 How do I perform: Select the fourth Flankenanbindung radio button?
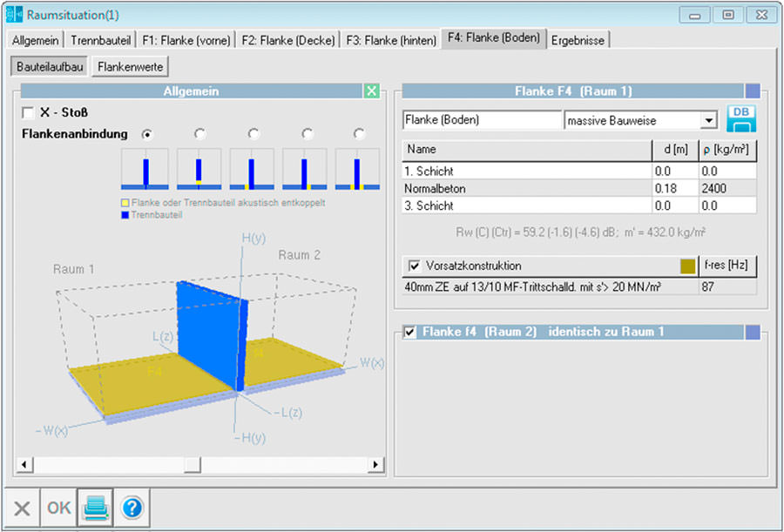(307, 134)
